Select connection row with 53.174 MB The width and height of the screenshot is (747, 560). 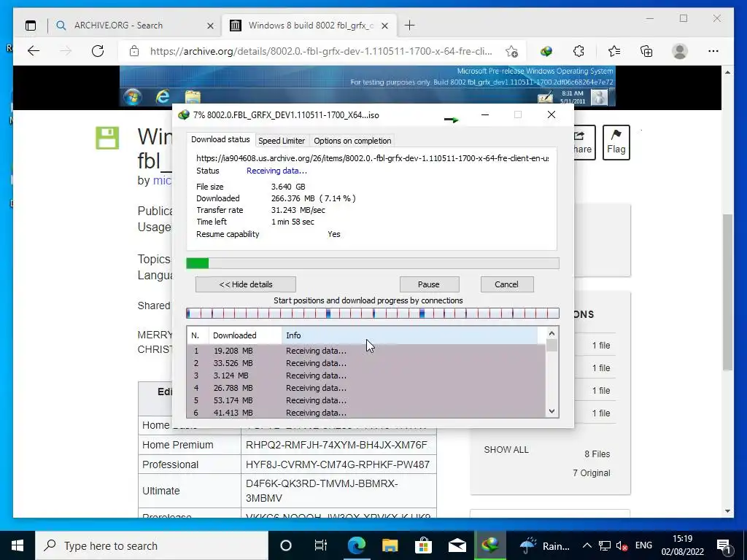(x=366, y=400)
